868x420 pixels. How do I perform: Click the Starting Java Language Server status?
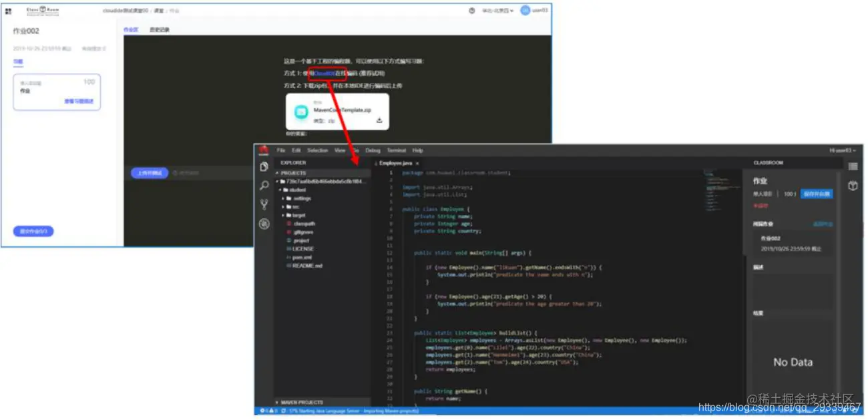tap(353, 411)
